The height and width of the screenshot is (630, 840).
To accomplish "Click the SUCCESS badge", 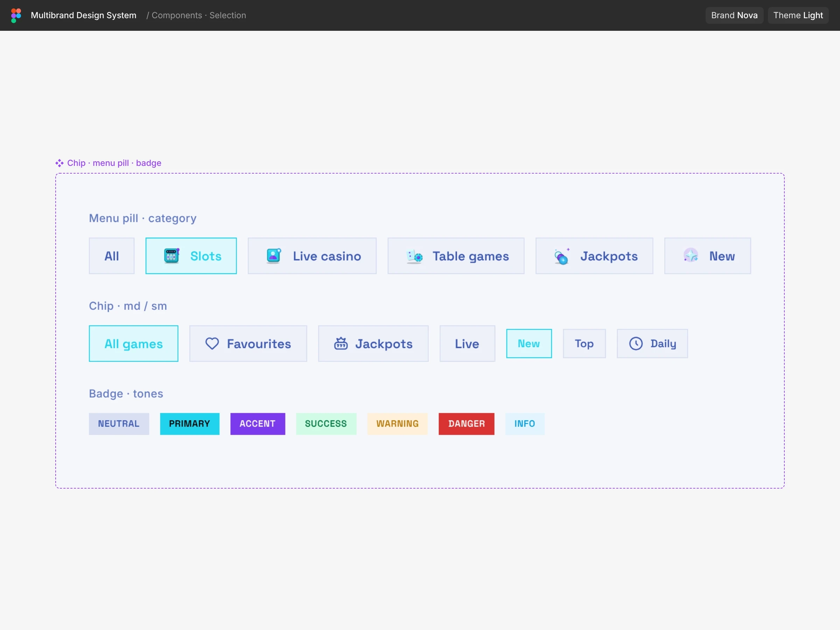I will (x=326, y=424).
